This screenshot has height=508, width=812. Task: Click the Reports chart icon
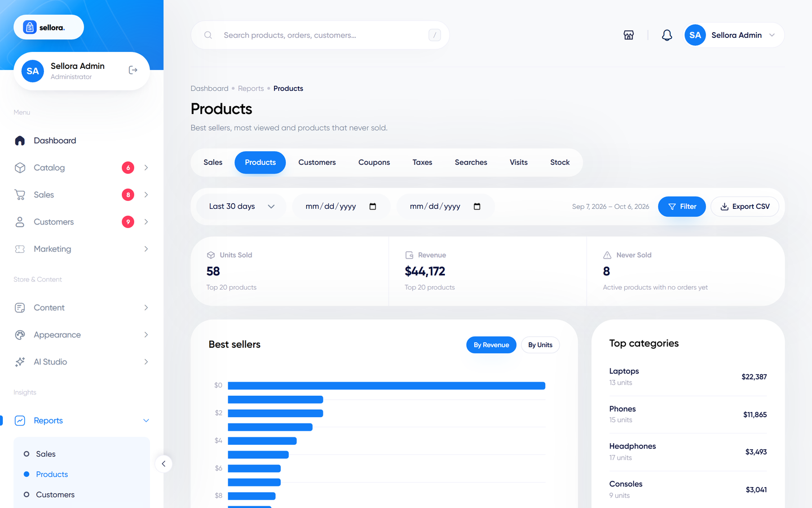pos(20,421)
